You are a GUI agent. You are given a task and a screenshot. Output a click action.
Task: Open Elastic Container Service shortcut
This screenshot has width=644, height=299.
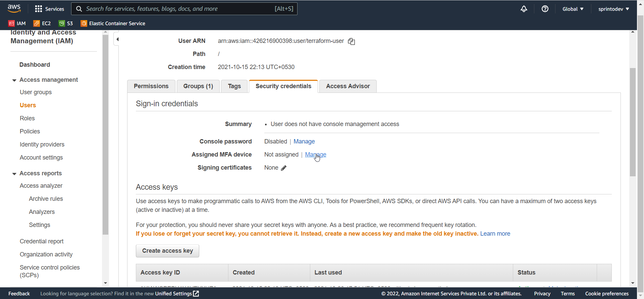click(113, 23)
